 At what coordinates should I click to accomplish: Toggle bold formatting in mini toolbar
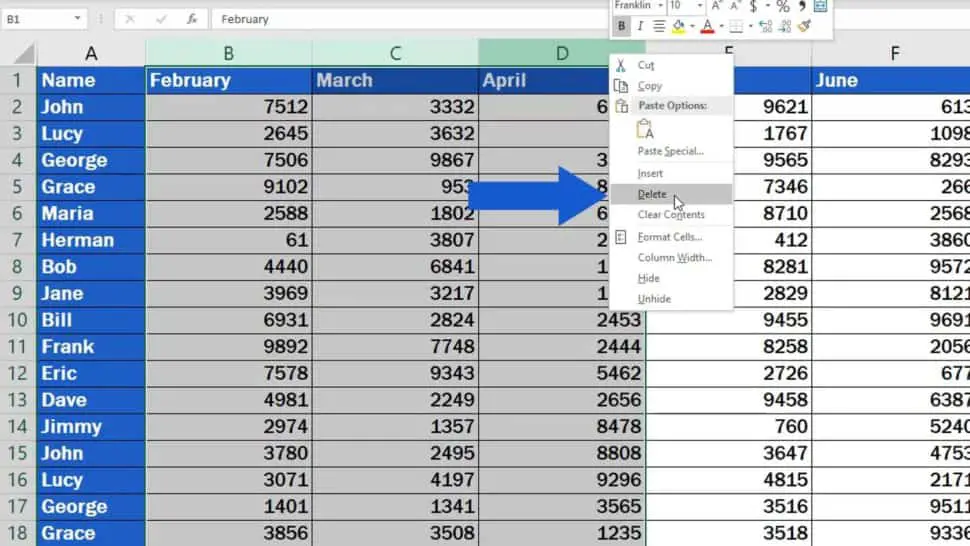622,27
